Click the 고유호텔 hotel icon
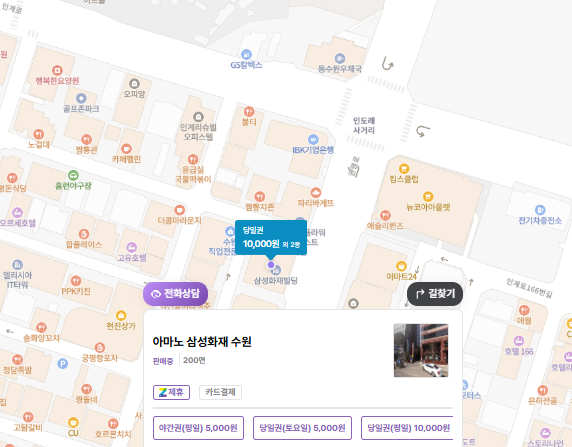This screenshot has height=447, width=572. [131, 247]
